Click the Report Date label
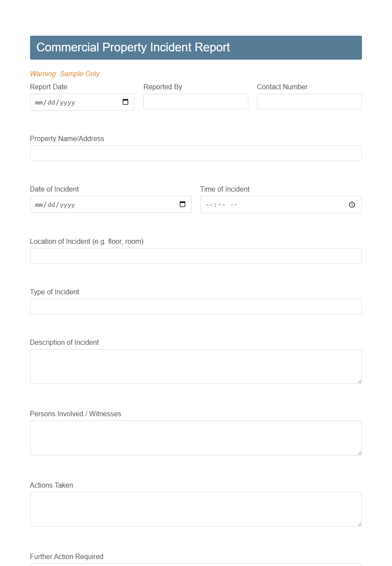This screenshot has height=566, width=392. click(x=48, y=87)
